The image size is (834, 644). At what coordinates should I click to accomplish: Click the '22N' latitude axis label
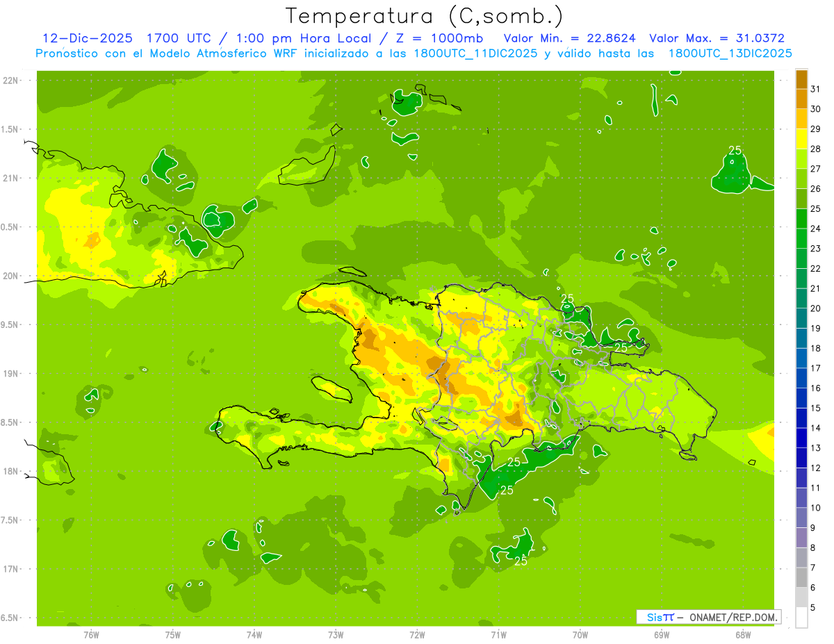point(11,80)
